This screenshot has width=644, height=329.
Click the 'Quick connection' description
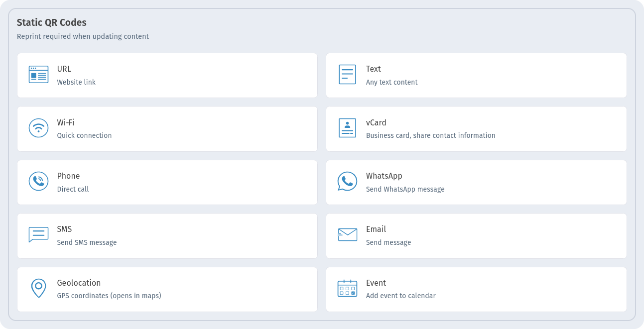(x=84, y=135)
